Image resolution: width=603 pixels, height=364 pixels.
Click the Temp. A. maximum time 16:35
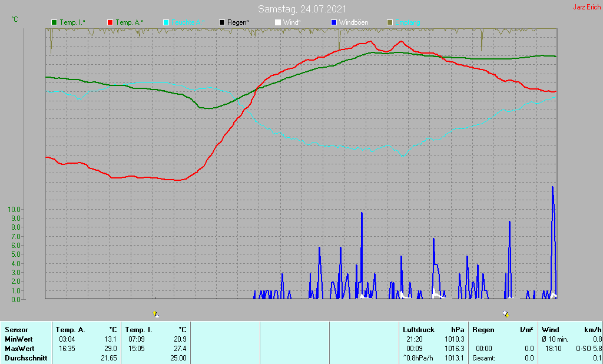(67, 349)
